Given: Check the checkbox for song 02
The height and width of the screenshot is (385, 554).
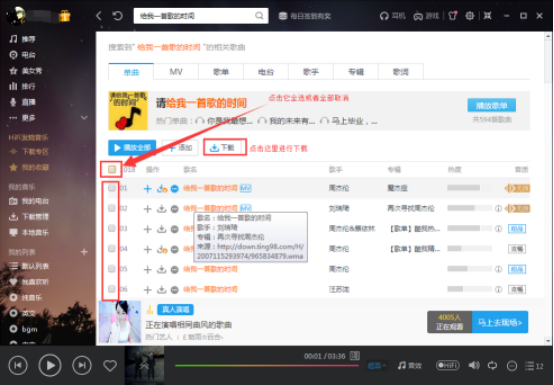Looking at the screenshot, I should coord(112,208).
